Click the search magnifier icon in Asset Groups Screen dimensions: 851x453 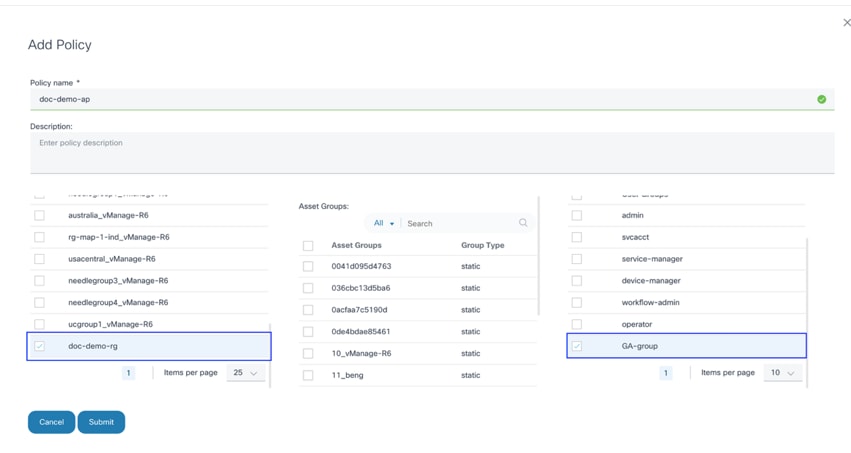click(x=523, y=223)
